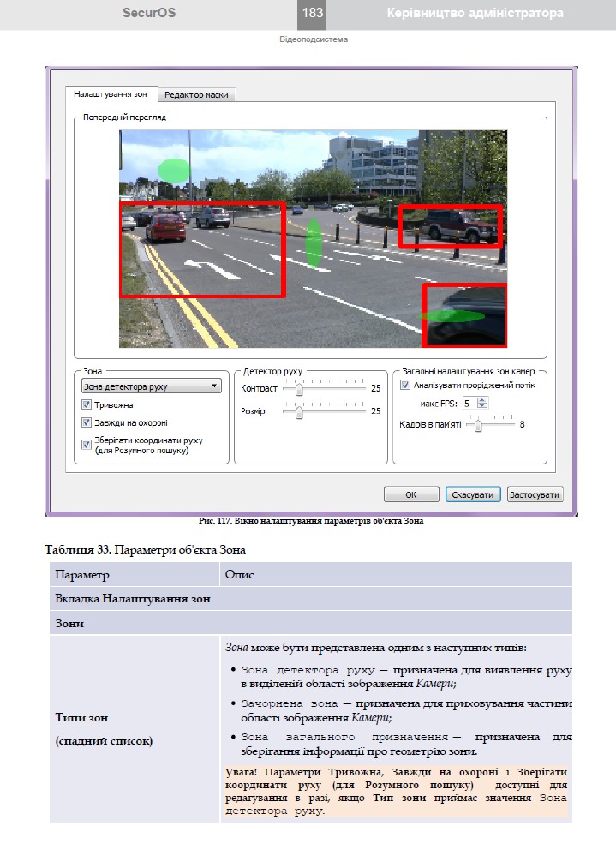Click the Керівництво адміністратора header text
The width and height of the screenshot is (616, 856).
coord(475,13)
